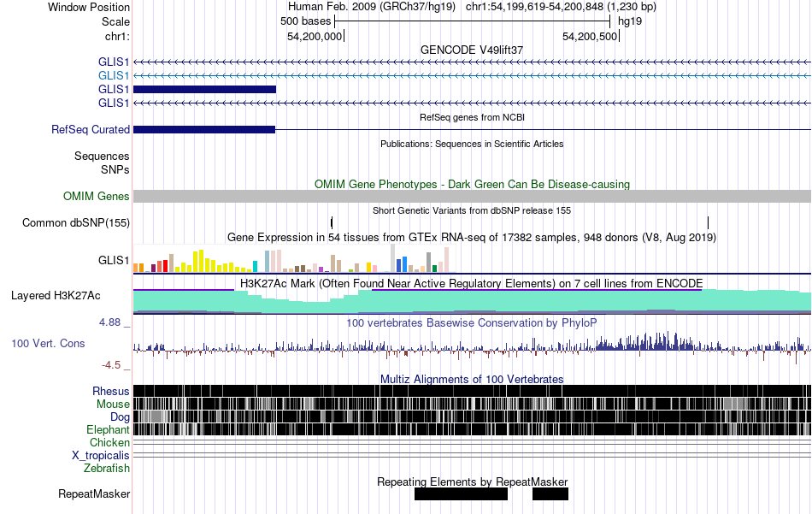This screenshot has height=514, width=812.
Task: Open the RepeatMasker track label
Action: (x=94, y=493)
